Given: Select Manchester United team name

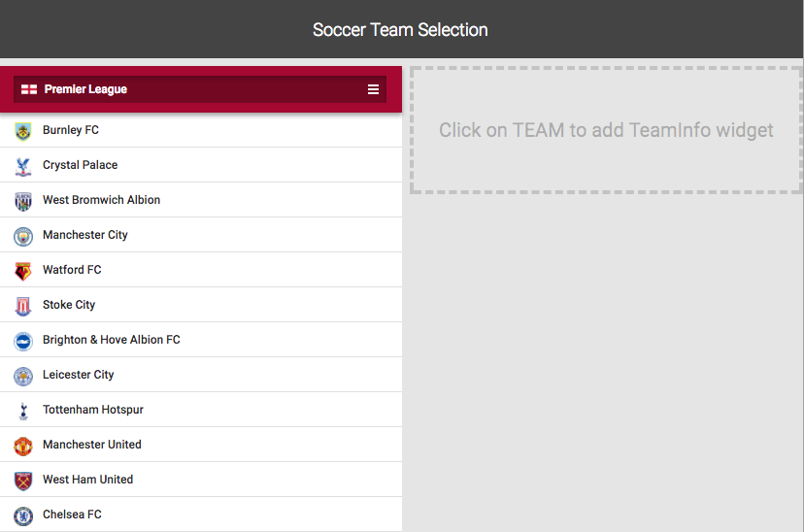Looking at the screenshot, I should 92,445.
